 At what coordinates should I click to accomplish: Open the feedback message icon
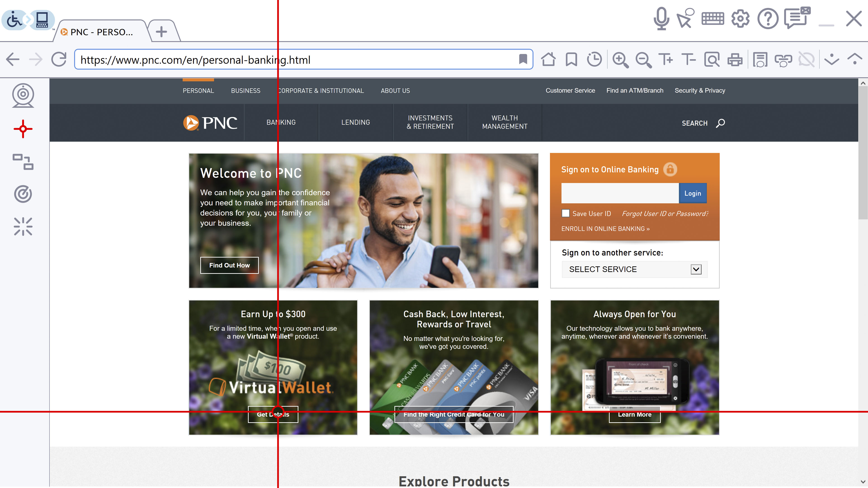[797, 18]
